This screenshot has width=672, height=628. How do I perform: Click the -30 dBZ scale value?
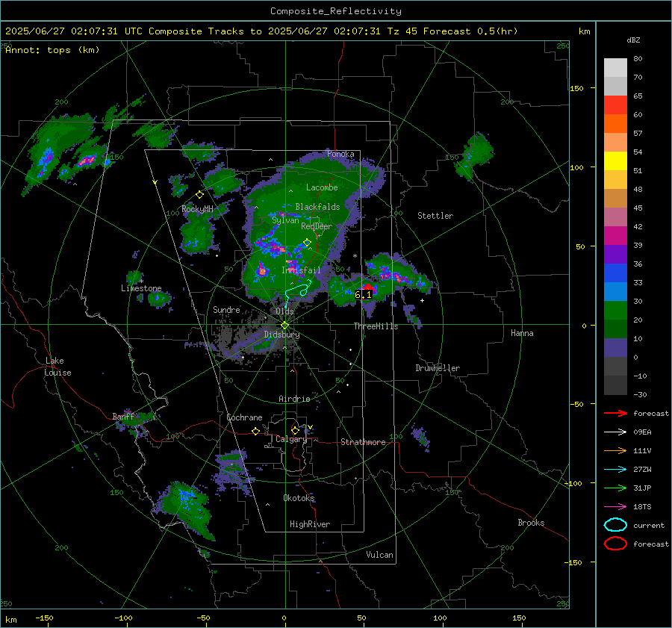coord(640,395)
